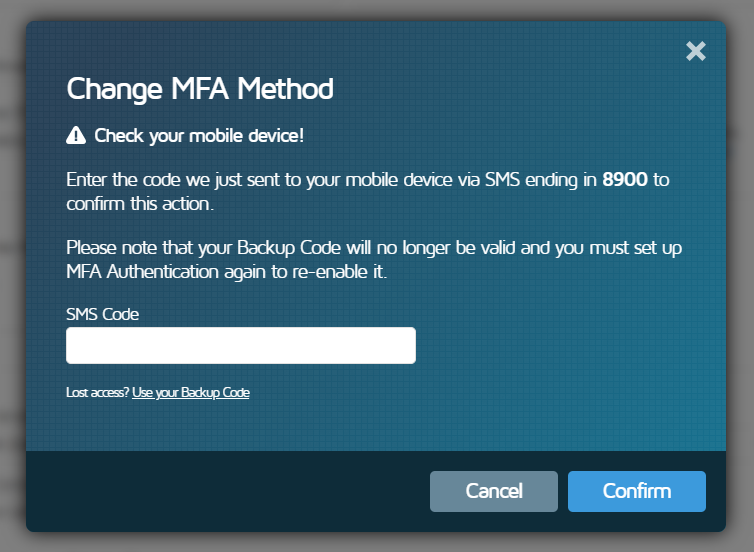
Task: Click the phrase confirm this action
Action: pyautogui.click(x=140, y=204)
